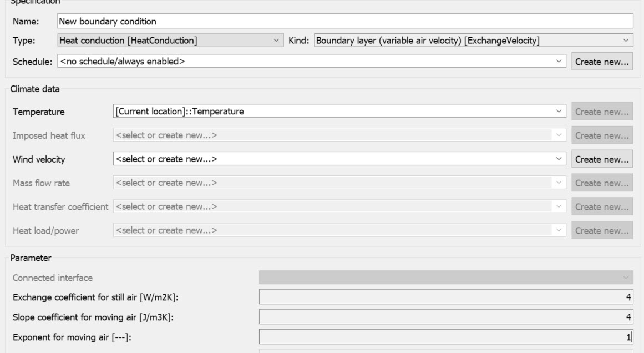
Task: Click Create new button beside Schedule
Action: point(602,62)
